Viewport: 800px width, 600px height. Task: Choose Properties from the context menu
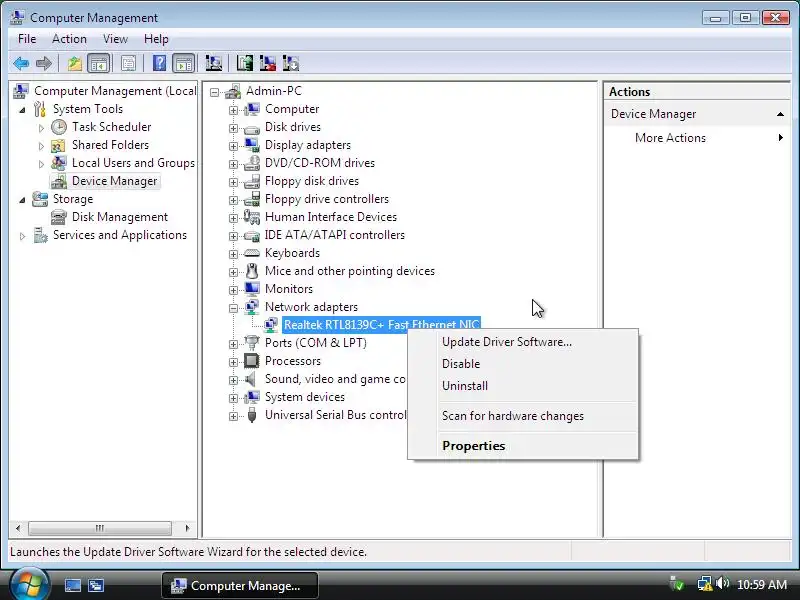pos(523,445)
